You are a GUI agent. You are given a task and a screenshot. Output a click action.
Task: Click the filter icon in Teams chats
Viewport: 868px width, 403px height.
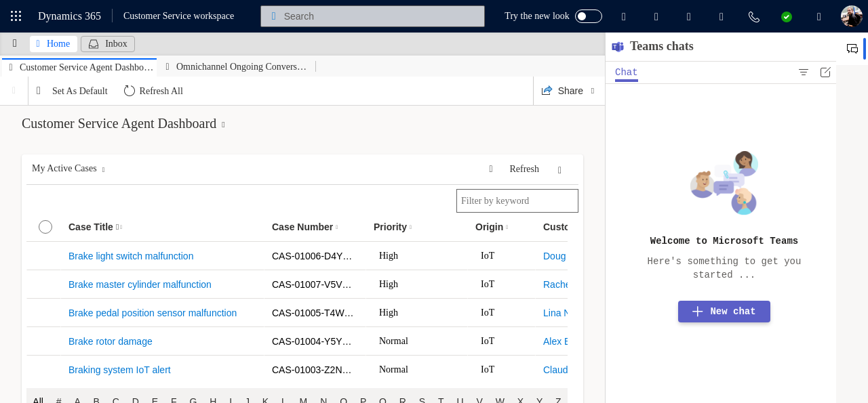pyautogui.click(x=804, y=72)
